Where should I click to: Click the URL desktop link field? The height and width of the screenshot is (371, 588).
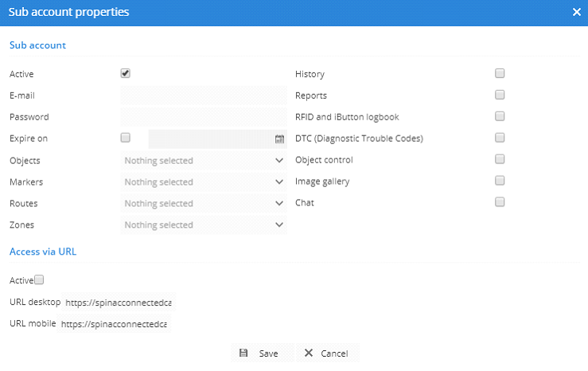coord(119,303)
